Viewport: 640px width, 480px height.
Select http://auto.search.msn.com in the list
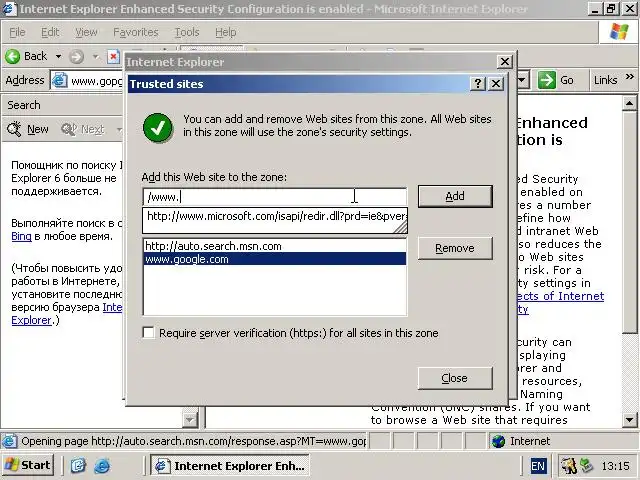275,246
